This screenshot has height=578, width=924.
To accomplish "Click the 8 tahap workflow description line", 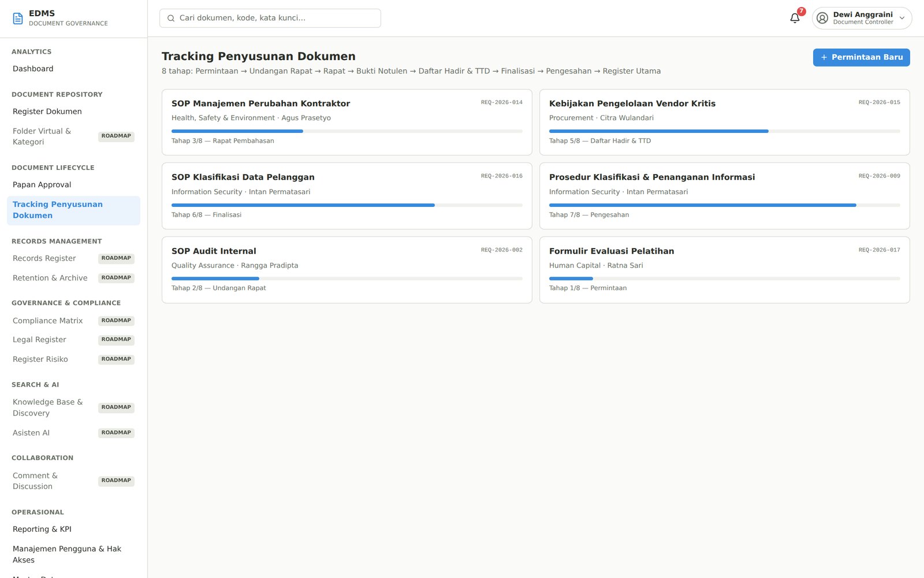I will tap(411, 71).
